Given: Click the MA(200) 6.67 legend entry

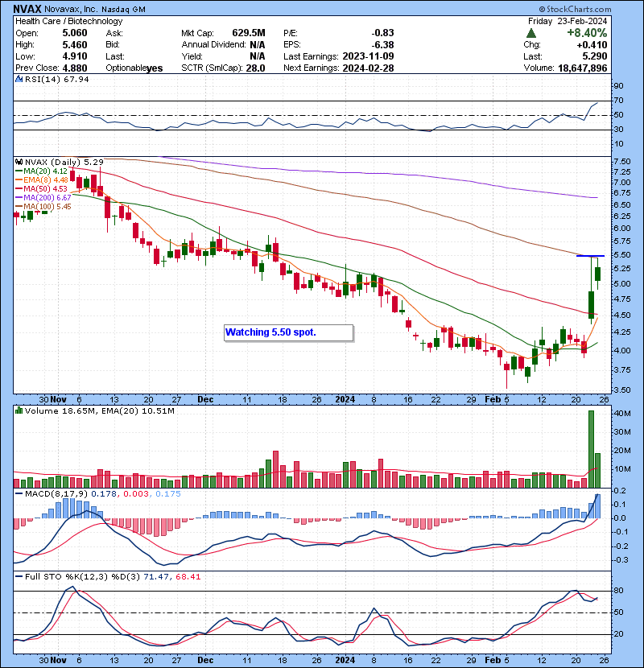Looking at the screenshot, I should tap(43, 198).
